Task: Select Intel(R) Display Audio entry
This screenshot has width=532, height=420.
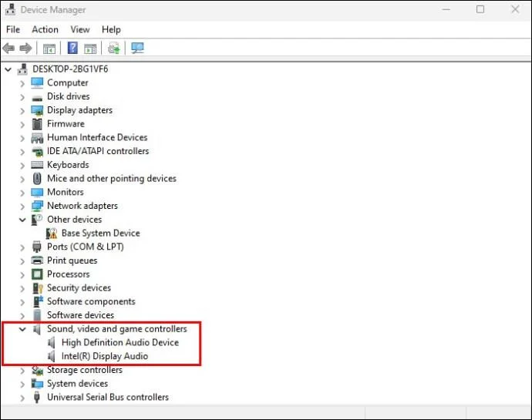Action: pos(105,356)
